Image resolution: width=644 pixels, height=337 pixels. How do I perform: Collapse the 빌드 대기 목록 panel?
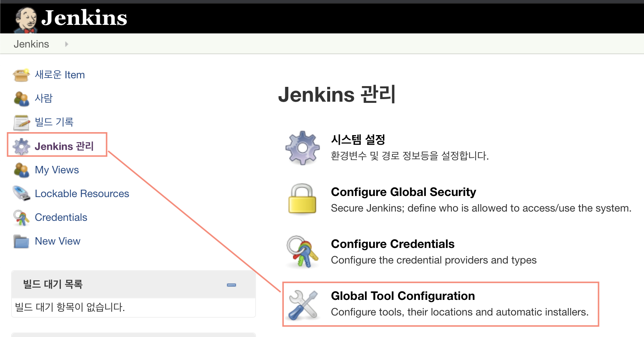[231, 285]
